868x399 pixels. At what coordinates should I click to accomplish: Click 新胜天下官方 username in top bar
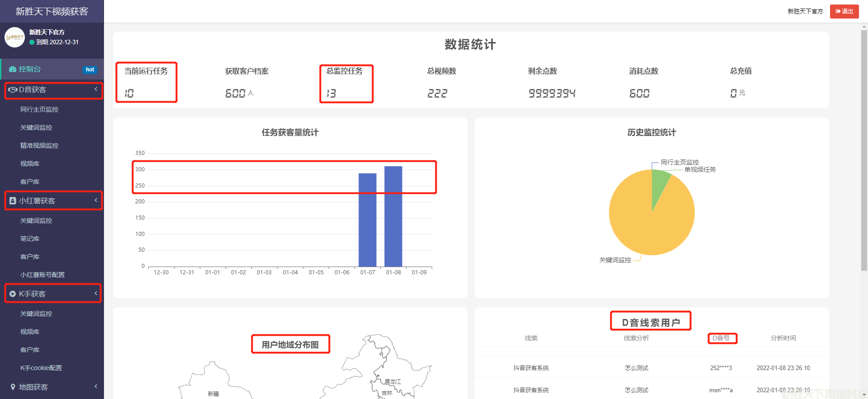click(805, 11)
